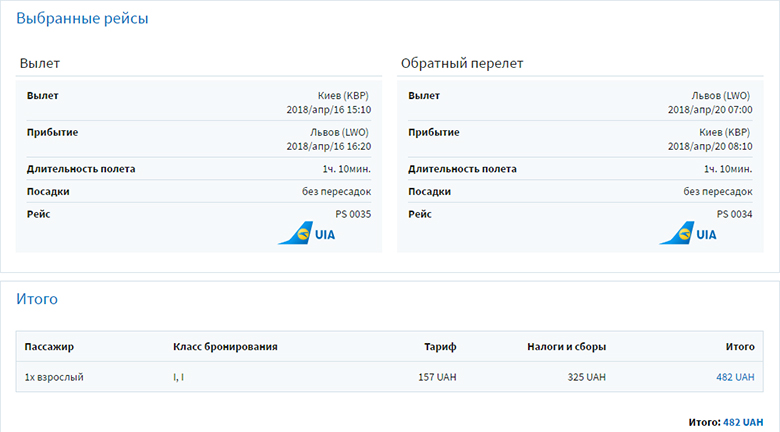Click the UIA airline logo for flight PS 0034
The width and height of the screenshot is (780, 432).
[688, 234]
